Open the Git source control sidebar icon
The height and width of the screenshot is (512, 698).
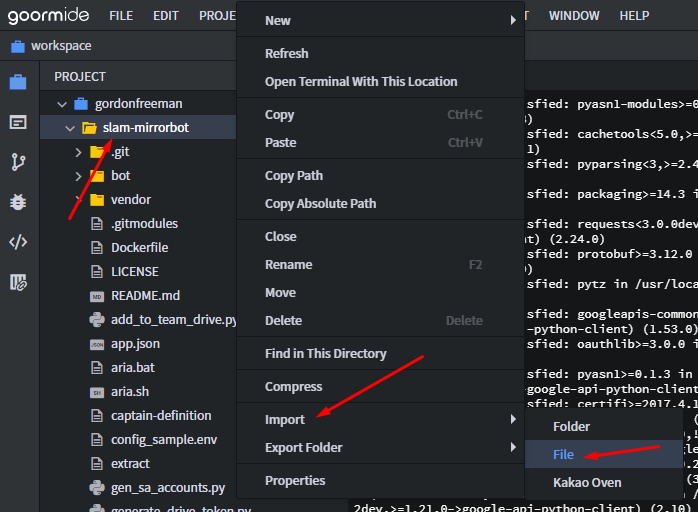click(x=18, y=162)
